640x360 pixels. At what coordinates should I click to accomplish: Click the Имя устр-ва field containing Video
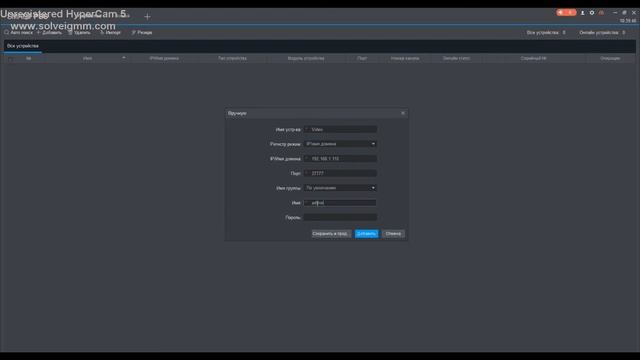click(340, 129)
